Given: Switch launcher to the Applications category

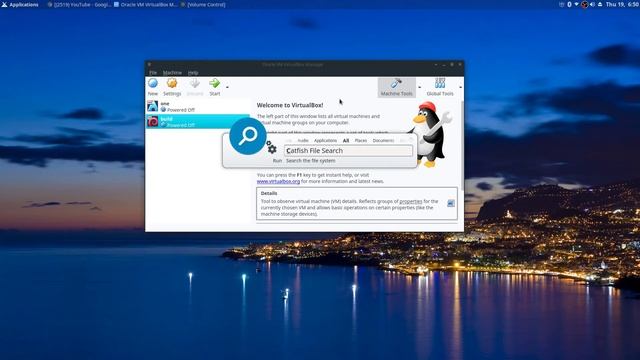Looking at the screenshot, I should [x=325, y=140].
